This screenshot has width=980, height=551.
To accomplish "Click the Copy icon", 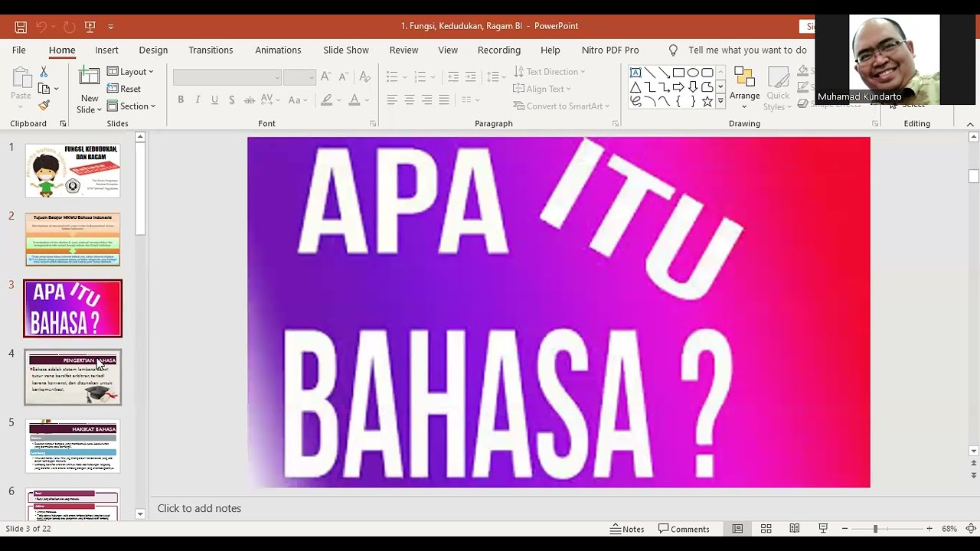I will pyautogui.click(x=44, y=89).
